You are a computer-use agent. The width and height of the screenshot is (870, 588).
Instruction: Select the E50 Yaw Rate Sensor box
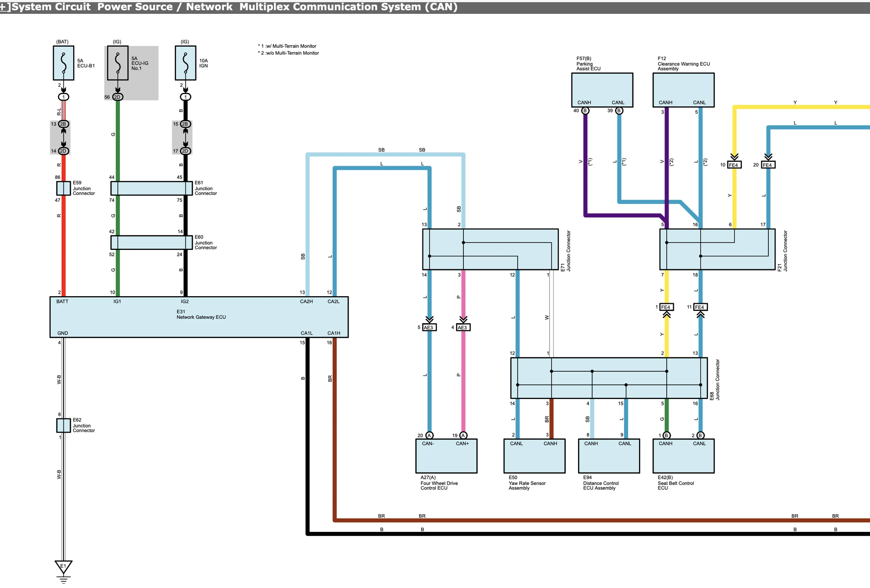point(535,456)
